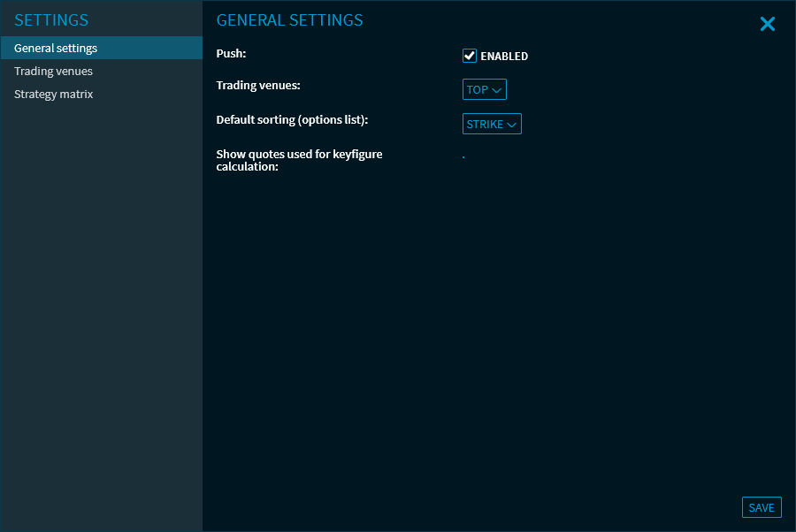This screenshot has height=532, width=796.
Task: Close the settings dialog with the X
Action: coord(767,25)
